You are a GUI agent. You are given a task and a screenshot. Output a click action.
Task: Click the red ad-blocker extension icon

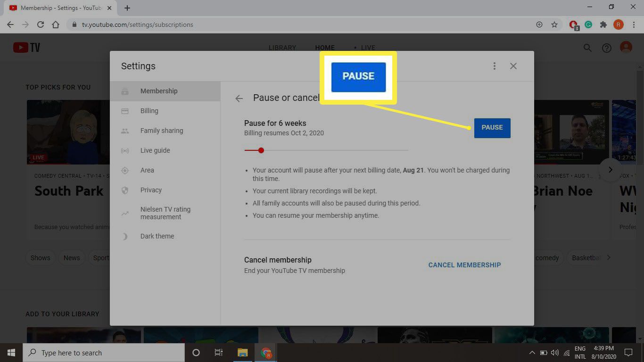pos(574,25)
